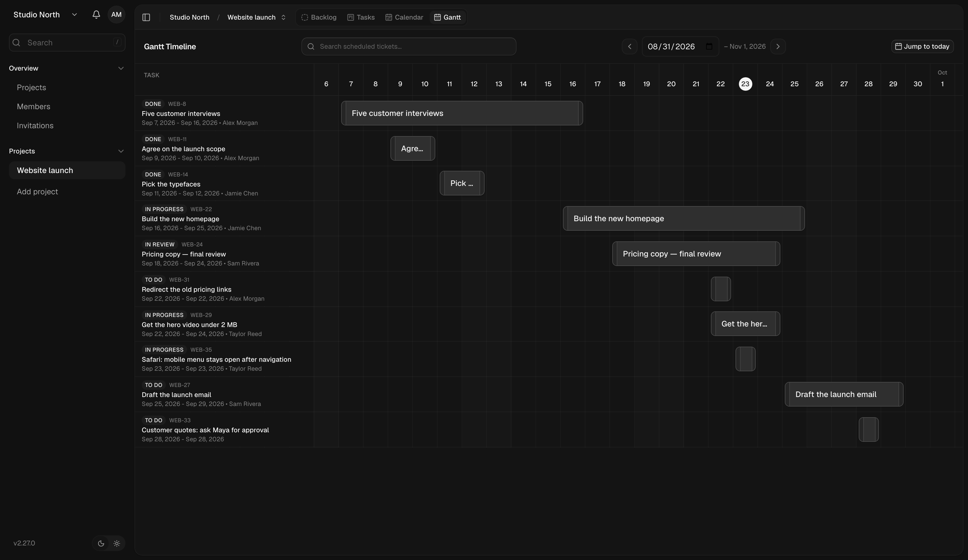Collapse the Overview section
Viewport: 968px width, 560px height.
click(67, 68)
